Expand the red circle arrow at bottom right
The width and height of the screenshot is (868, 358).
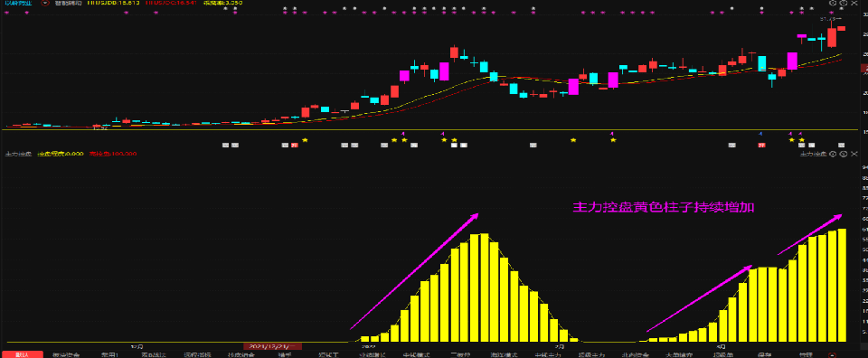[x=831, y=354]
